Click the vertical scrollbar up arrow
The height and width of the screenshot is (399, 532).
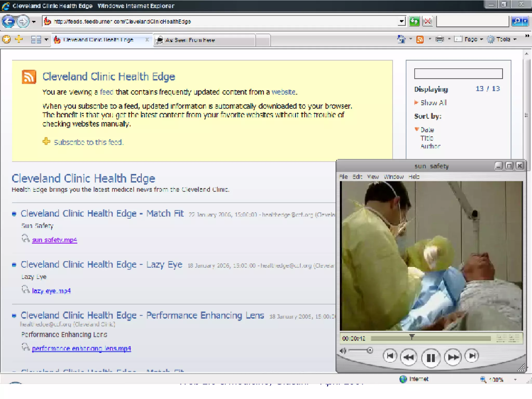(x=527, y=54)
